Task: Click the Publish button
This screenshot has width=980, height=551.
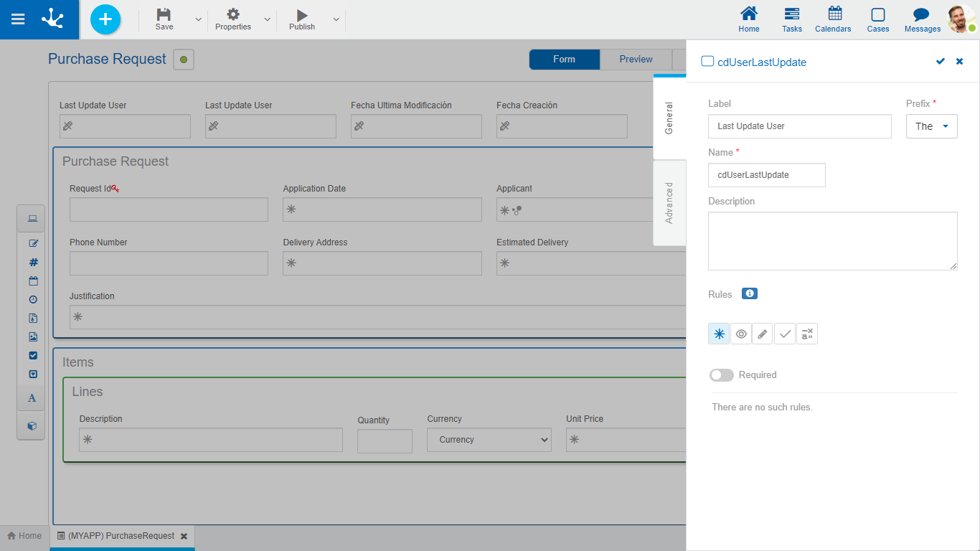Action: [x=302, y=19]
